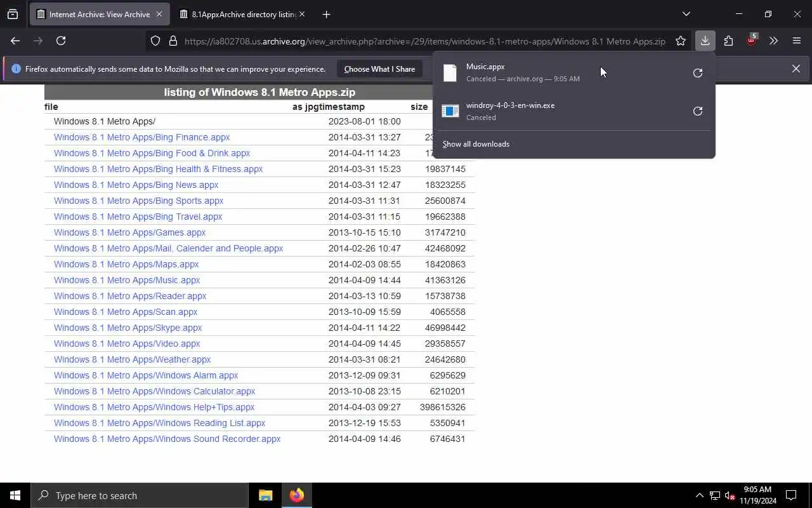Close the Internet Archive: View Archive tab
812x508 pixels.
point(159,14)
